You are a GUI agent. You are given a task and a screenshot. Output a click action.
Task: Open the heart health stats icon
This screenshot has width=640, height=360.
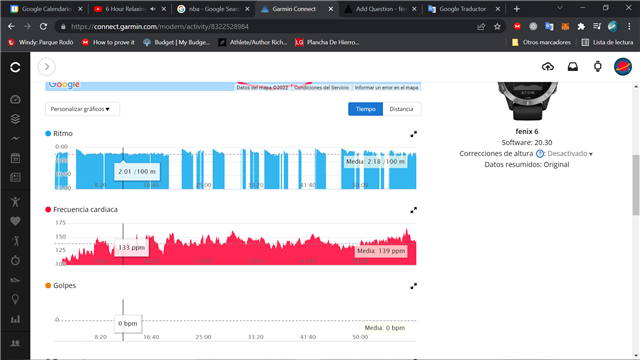pos(15,221)
